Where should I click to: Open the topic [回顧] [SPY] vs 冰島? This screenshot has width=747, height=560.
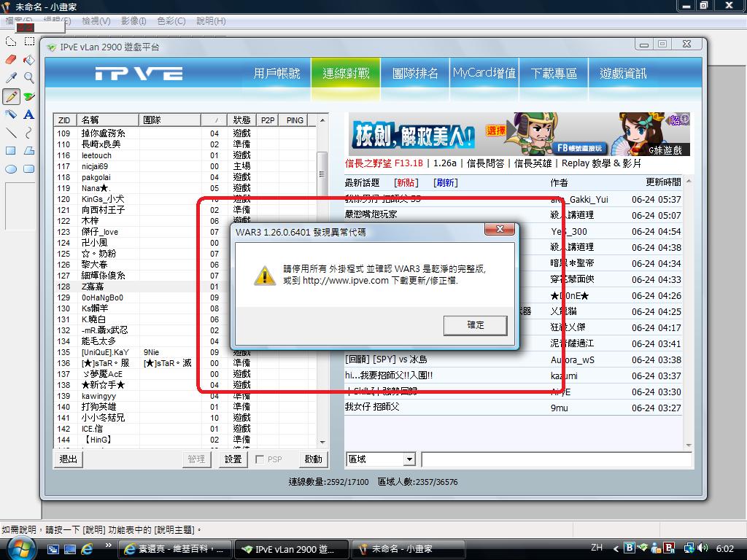386,359
